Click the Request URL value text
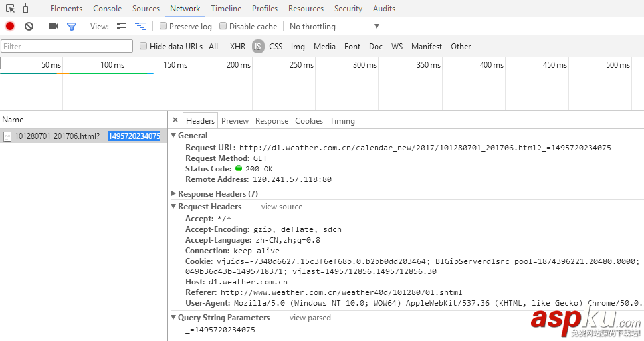644x341 pixels. tap(425, 148)
